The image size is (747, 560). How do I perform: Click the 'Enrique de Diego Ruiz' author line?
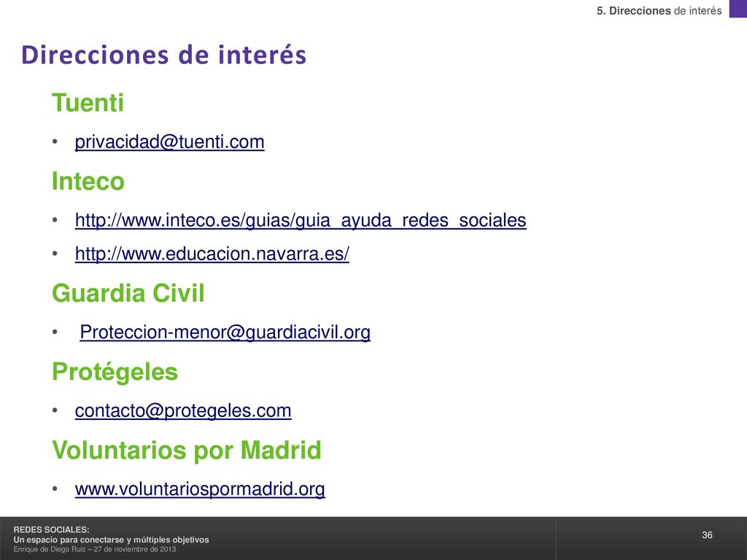(x=95, y=550)
